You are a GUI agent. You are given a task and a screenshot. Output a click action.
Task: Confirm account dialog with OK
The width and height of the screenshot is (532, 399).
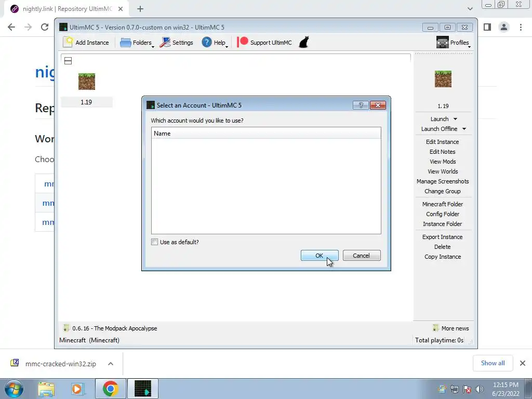click(320, 256)
